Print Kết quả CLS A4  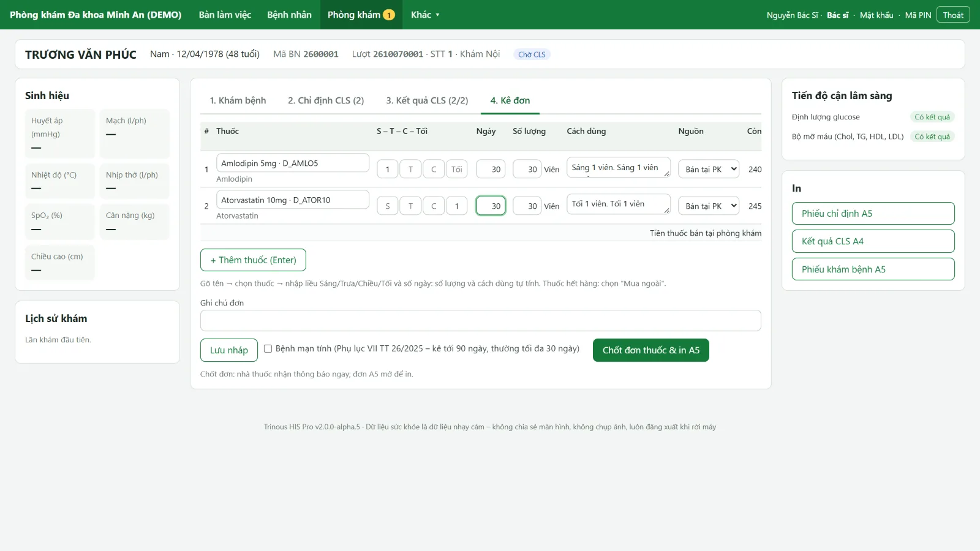(x=873, y=241)
